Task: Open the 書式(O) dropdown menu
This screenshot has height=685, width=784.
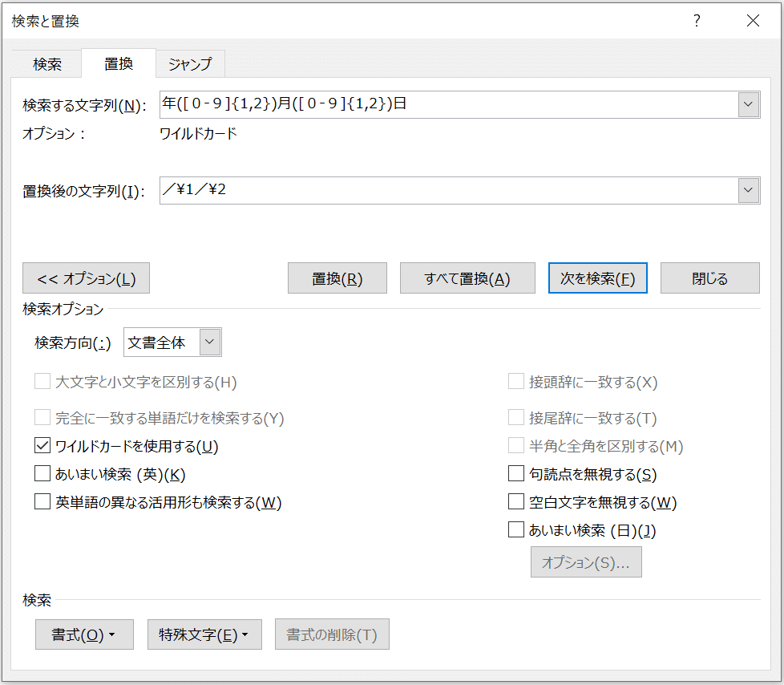Action: coord(84,634)
